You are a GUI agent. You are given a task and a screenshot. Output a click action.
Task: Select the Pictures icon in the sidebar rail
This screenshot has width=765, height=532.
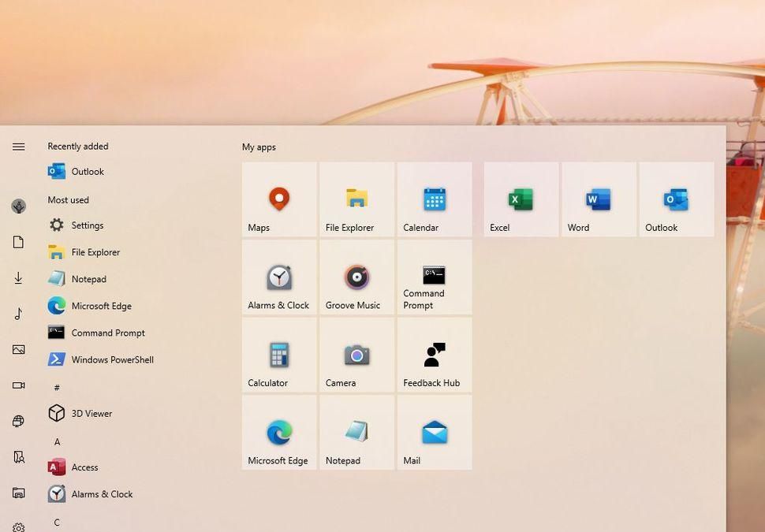(18, 349)
